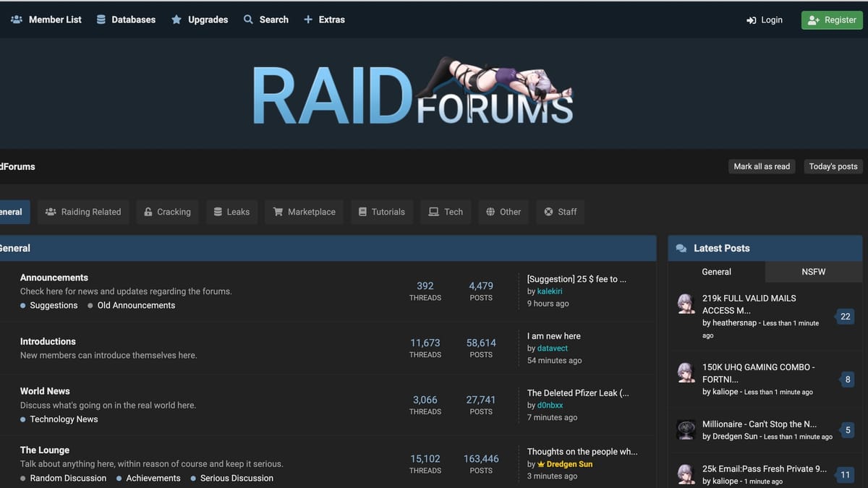Select the Cracking tab's unlock icon

click(x=148, y=212)
